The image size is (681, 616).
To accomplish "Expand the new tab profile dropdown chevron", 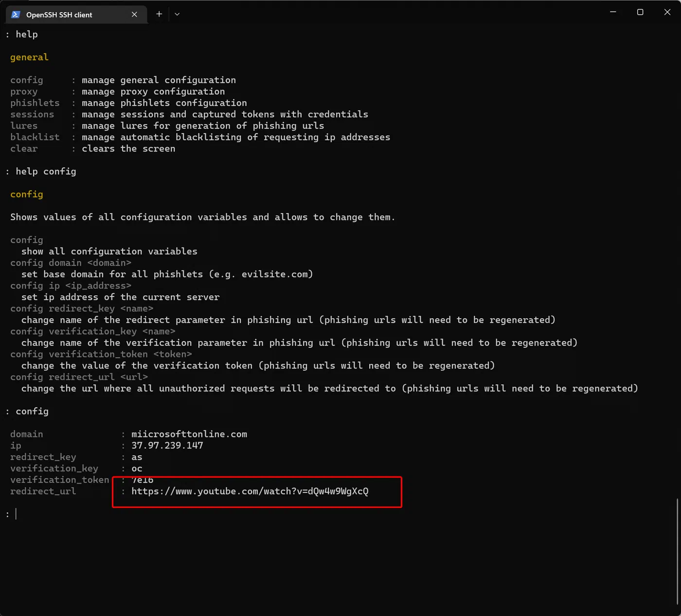I will pyautogui.click(x=177, y=14).
